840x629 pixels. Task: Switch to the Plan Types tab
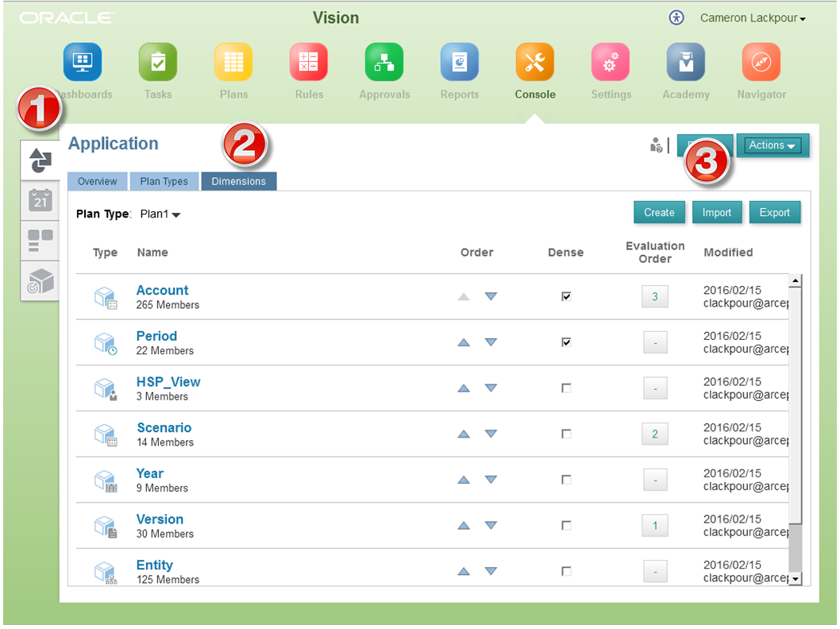[164, 181]
